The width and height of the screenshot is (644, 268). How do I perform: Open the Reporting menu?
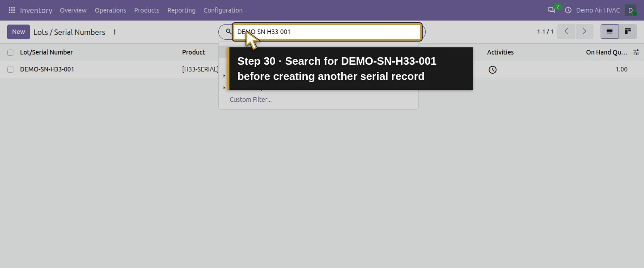click(x=182, y=10)
